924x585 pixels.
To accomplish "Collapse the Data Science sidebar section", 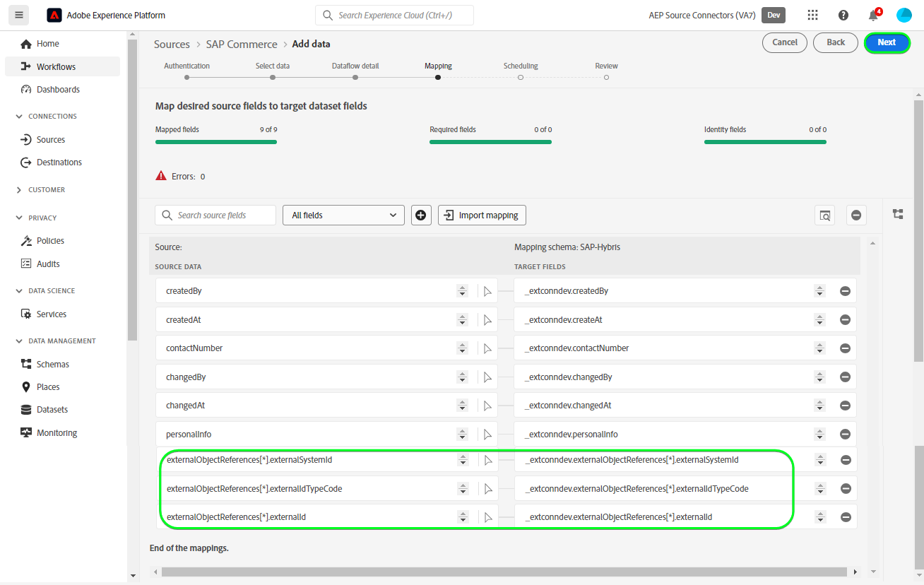I will (x=19, y=291).
